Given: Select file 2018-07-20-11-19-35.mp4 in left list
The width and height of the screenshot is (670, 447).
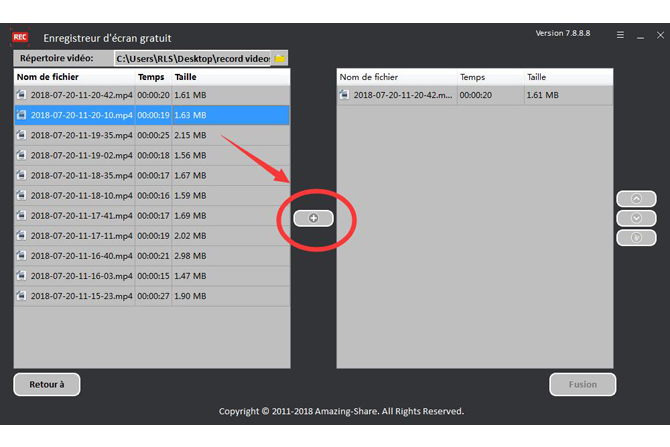Looking at the screenshot, I should [x=80, y=135].
